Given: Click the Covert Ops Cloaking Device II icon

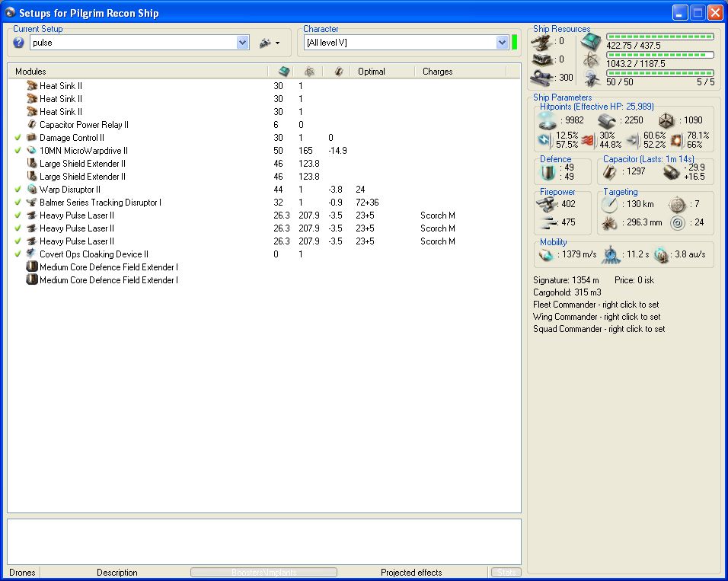Looking at the screenshot, I should [31, 254].
